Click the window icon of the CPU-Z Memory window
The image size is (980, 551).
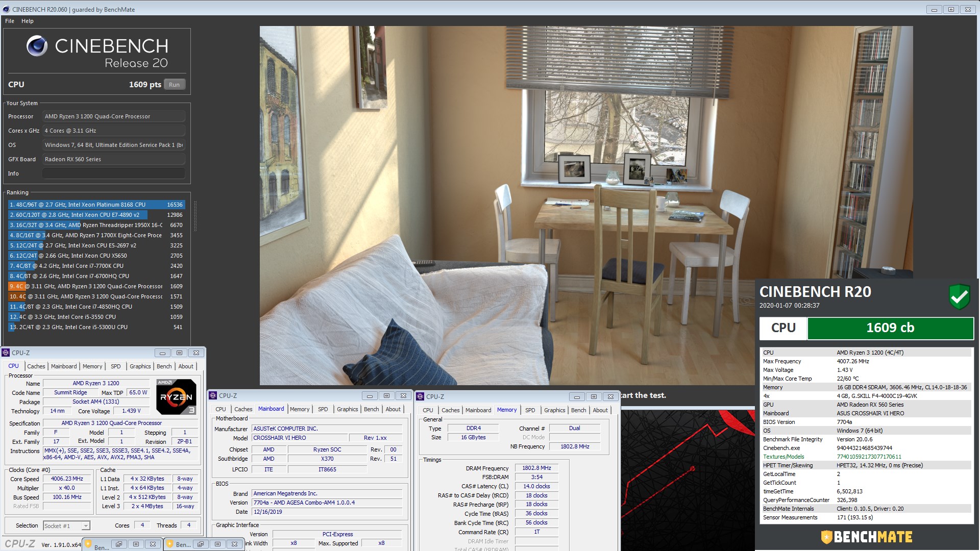pos(420,396)
